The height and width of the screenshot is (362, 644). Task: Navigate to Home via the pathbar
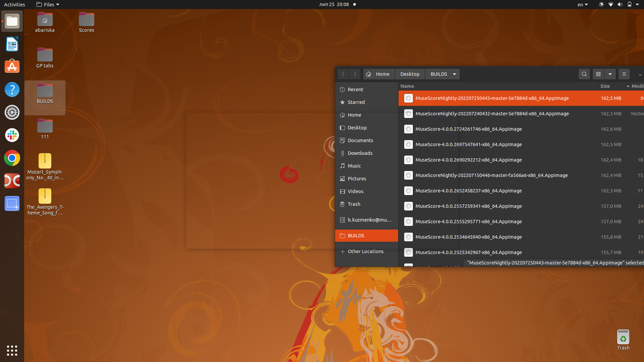click(x=378, y=74)
